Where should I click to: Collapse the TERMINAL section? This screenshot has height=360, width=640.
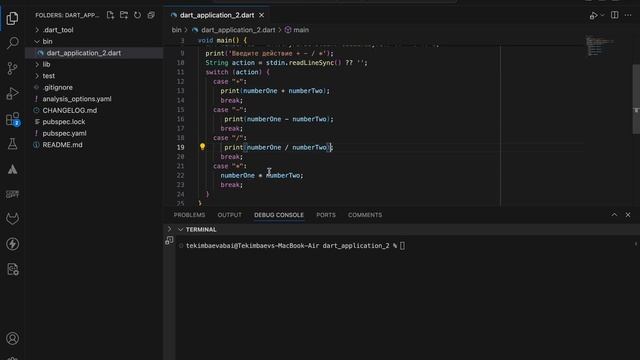tap(180, 230)
